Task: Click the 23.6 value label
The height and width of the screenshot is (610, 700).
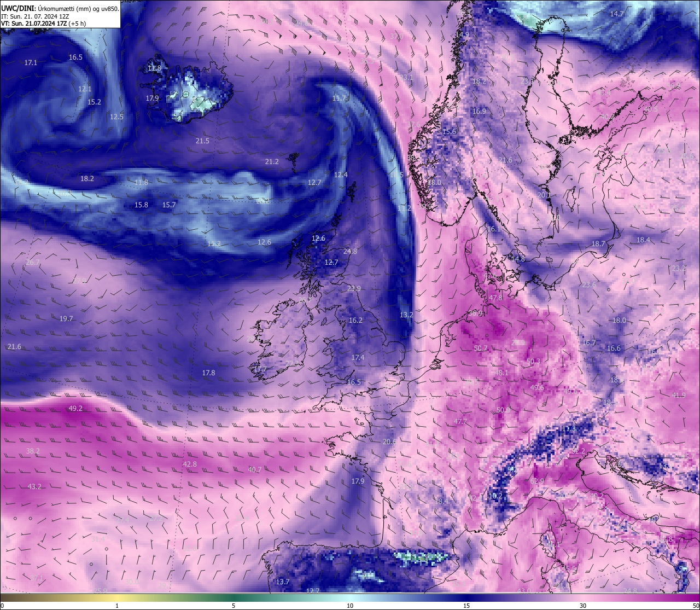Action: 589,284
